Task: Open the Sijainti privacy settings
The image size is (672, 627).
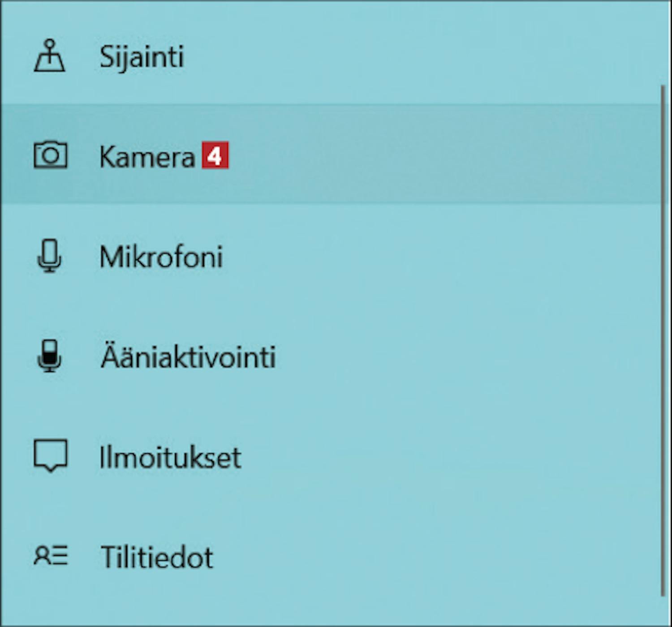Action: tap(142, 57)
